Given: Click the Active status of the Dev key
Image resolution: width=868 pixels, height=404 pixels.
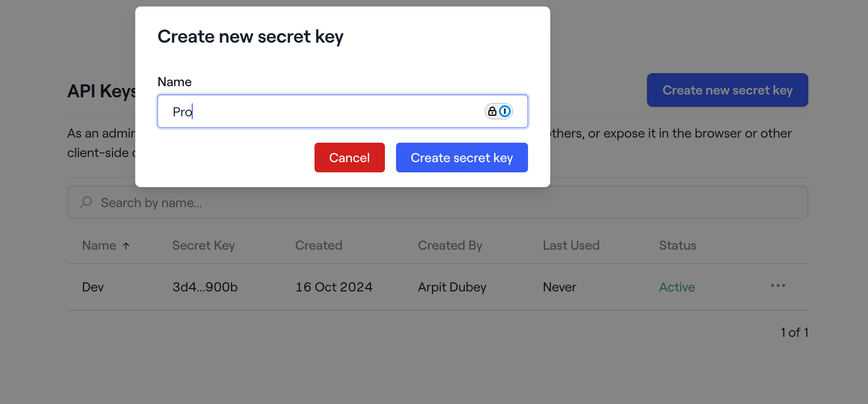Looking at the screenshot, I should pyautogui.click(x=677, y=287).
